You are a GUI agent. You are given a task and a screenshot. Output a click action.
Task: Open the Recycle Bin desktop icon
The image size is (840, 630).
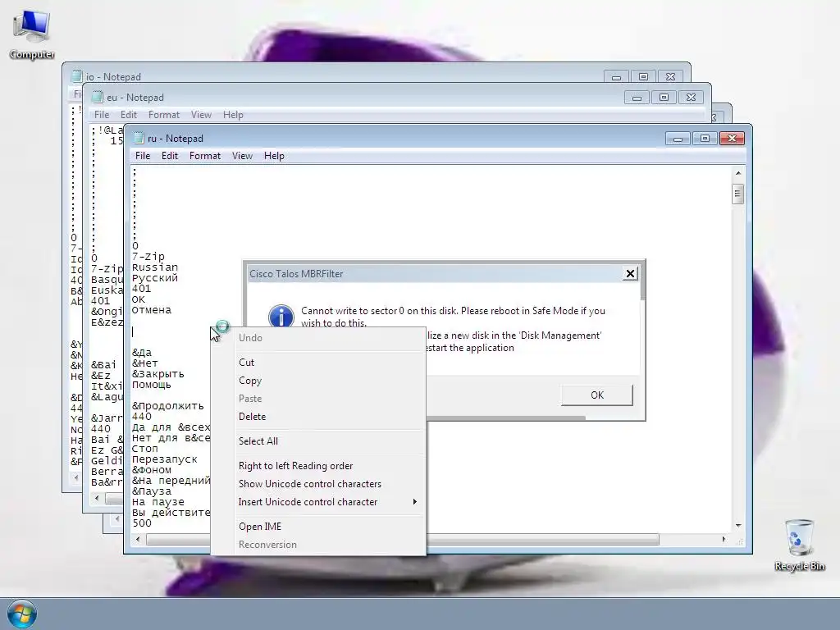tap(799, 546)
